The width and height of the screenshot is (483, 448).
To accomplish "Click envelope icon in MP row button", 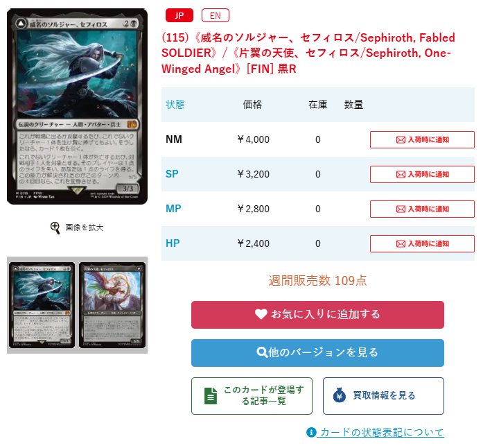I will [401, 209].
